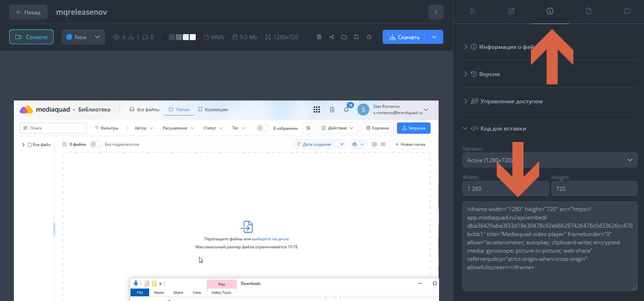Expand the Версии section

coord(489,74)
